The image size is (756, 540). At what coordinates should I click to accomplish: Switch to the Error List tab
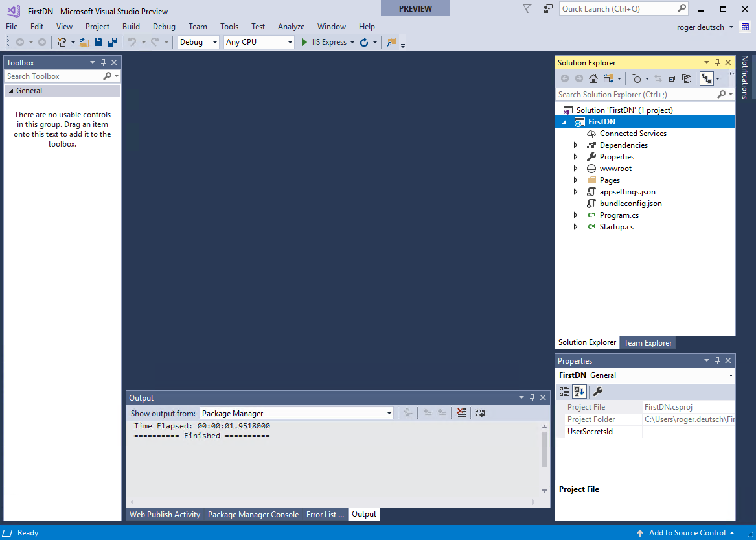(325, 515)
